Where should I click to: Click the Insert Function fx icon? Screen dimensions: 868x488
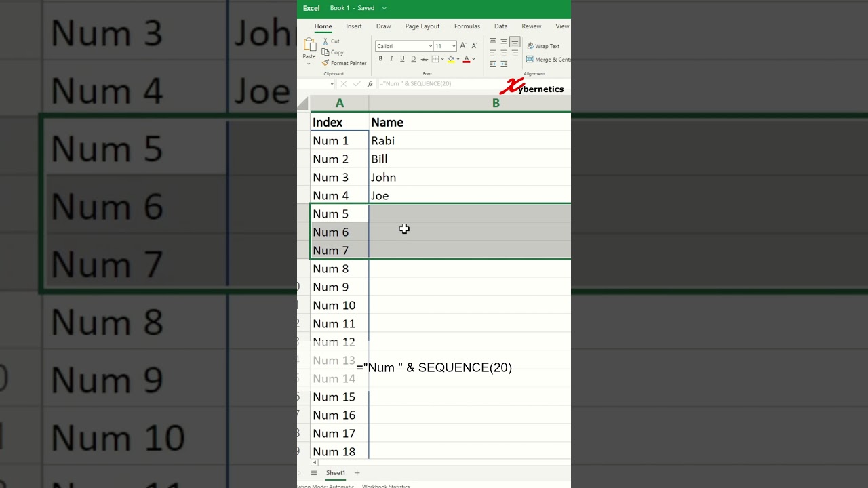[370, 84]
